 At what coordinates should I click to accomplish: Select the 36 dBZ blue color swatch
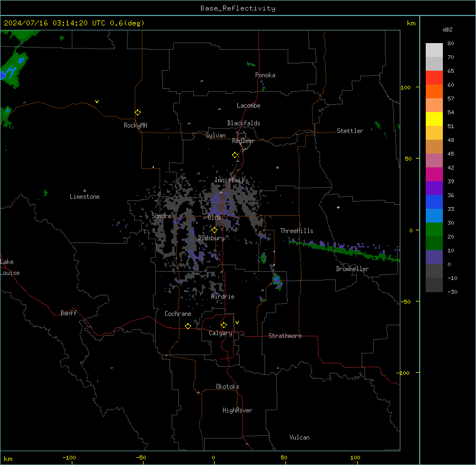click(x=434, y=202)
